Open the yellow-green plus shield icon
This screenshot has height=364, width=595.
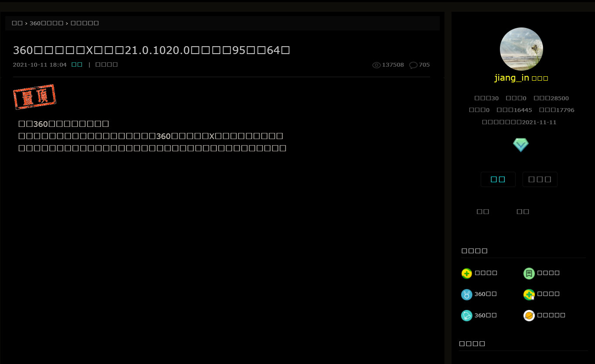466,273
